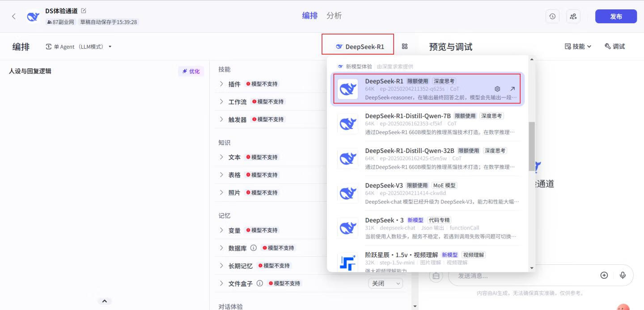This screenshot has width=644, height=310.
Task: Click the plus attachment icon in chat bar
Action: (x=604, y=276)
